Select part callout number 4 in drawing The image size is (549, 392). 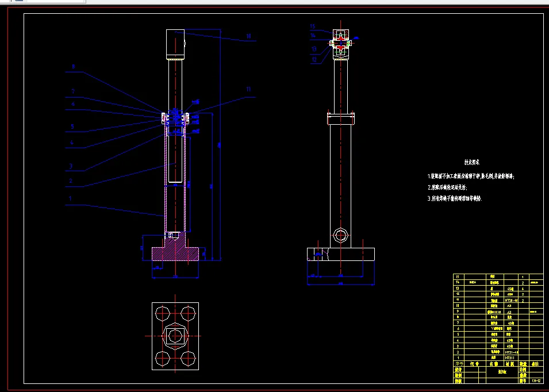[x=72, y=143]
